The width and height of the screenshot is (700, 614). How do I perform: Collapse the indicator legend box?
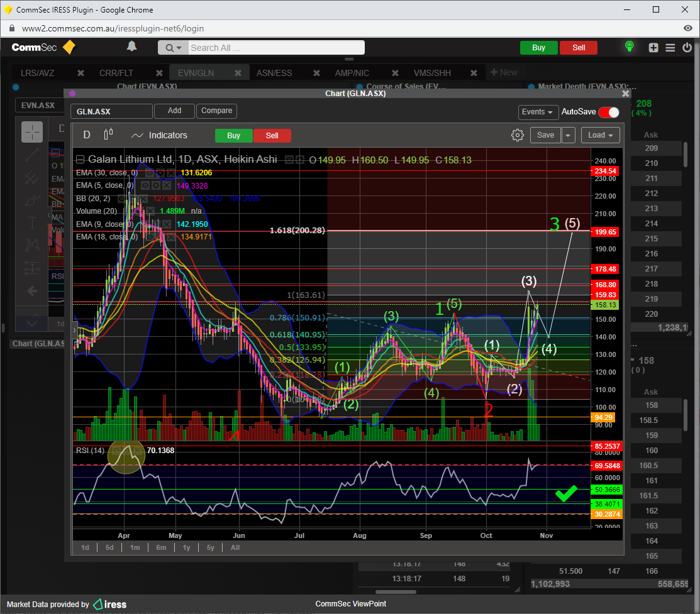pyautogui.click(x=80, y=159)
